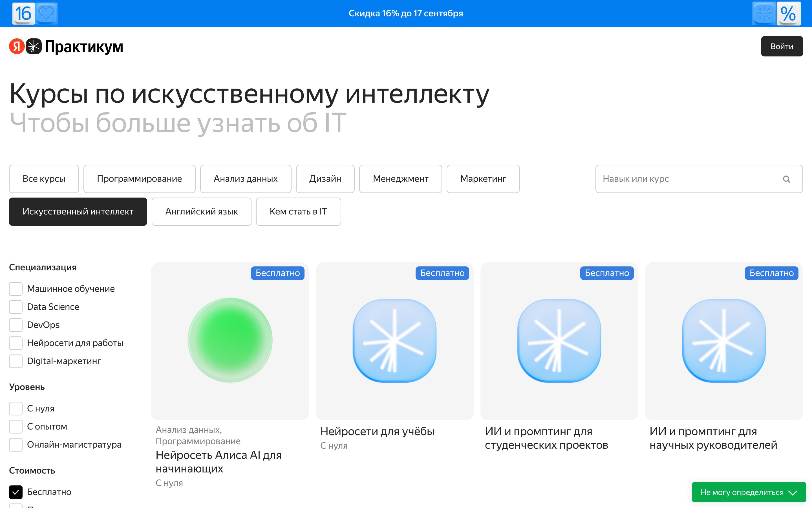
Task: Click the 'Специализация' filter heading
Action: pyautogui.click(x=43, y=268)
